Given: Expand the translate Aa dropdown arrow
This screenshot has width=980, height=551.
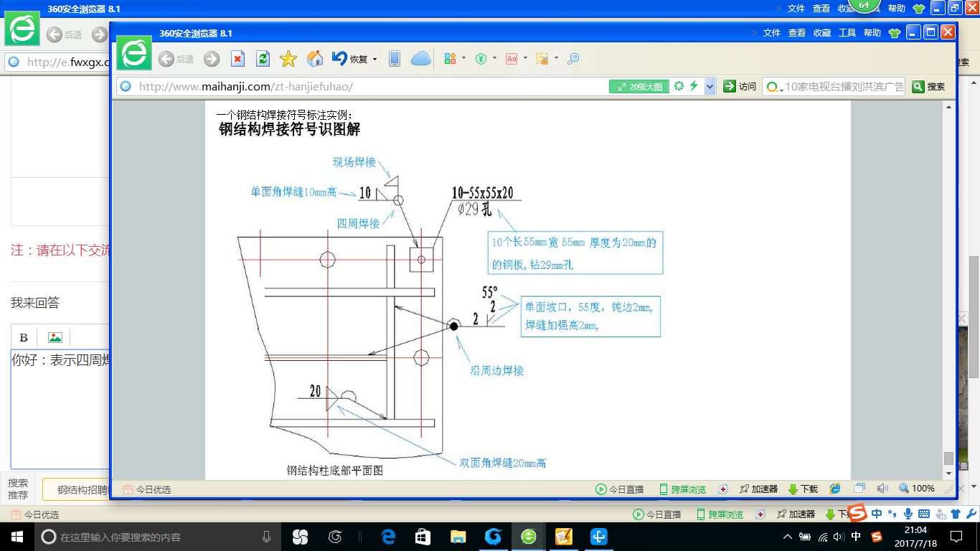Looking at the screenshot, I should (525, 59).
